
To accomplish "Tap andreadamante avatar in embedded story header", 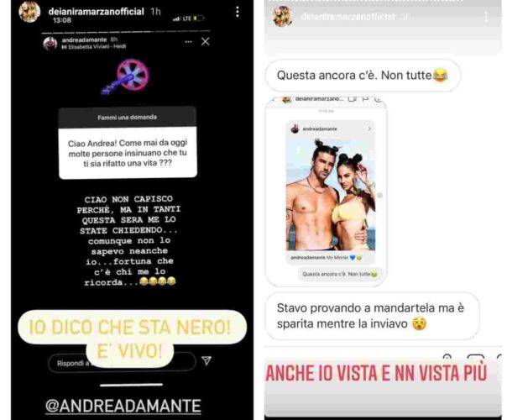I will (x=50, y=44).
